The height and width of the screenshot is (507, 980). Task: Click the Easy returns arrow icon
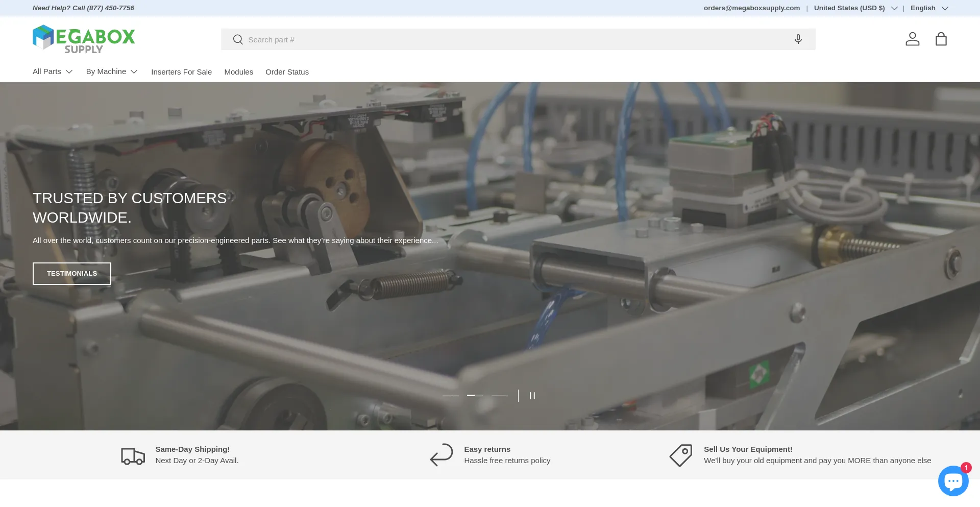click(442, 455)
